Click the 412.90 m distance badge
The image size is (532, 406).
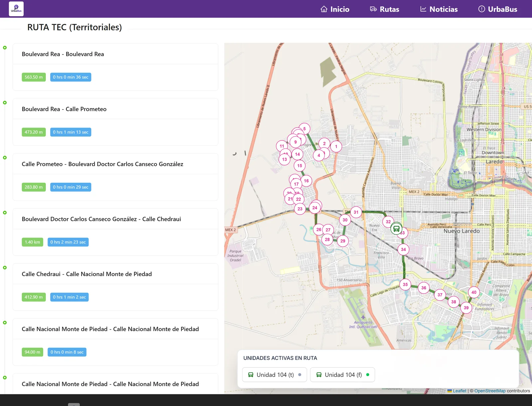[x=34, y=297]
